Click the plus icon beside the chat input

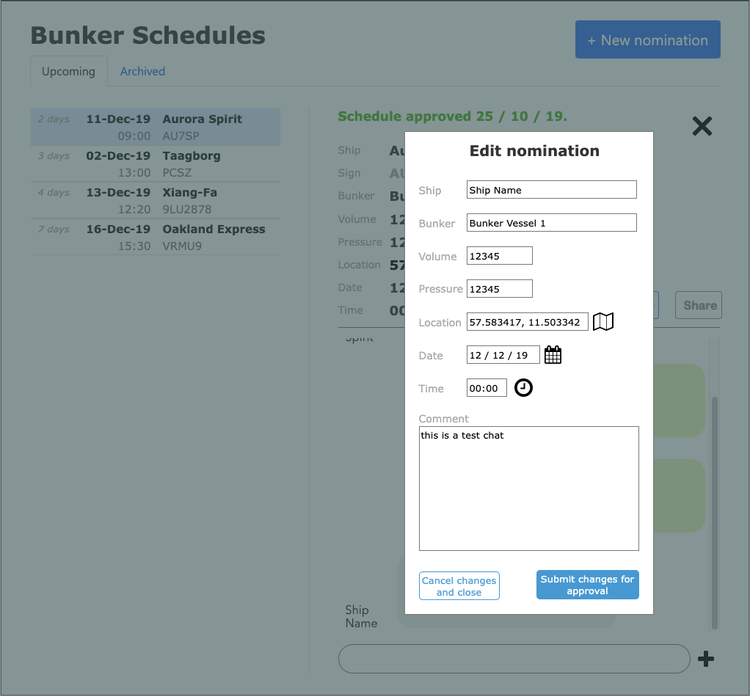click(x=706, y=659)
